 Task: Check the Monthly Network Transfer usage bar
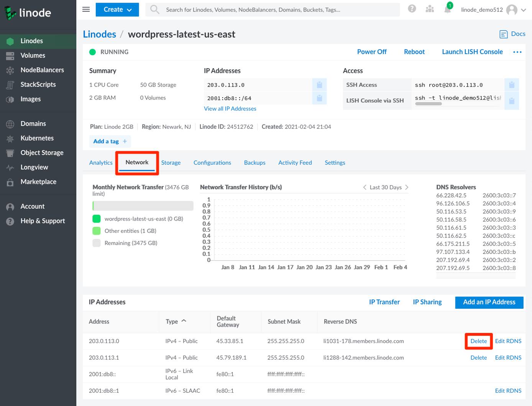(x=143, y=206)
